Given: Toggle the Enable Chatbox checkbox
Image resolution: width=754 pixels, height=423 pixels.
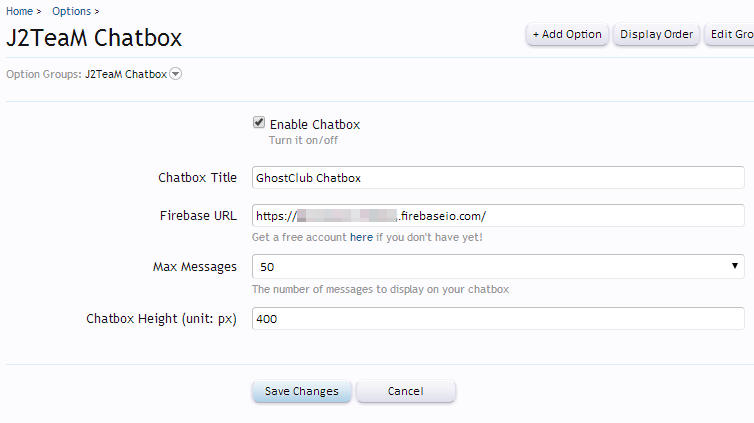Looking at the screenshot, I should pyautogui.click(x=259, y=123).
